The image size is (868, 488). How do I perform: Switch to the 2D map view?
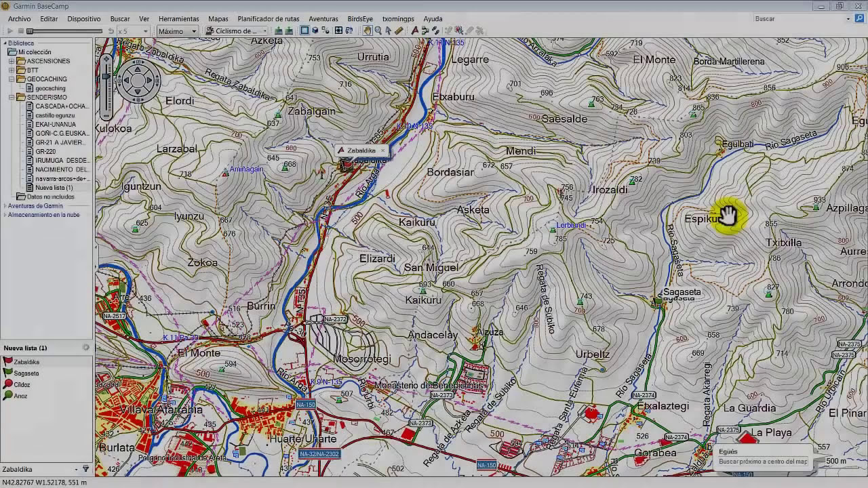tap(304, 30)
